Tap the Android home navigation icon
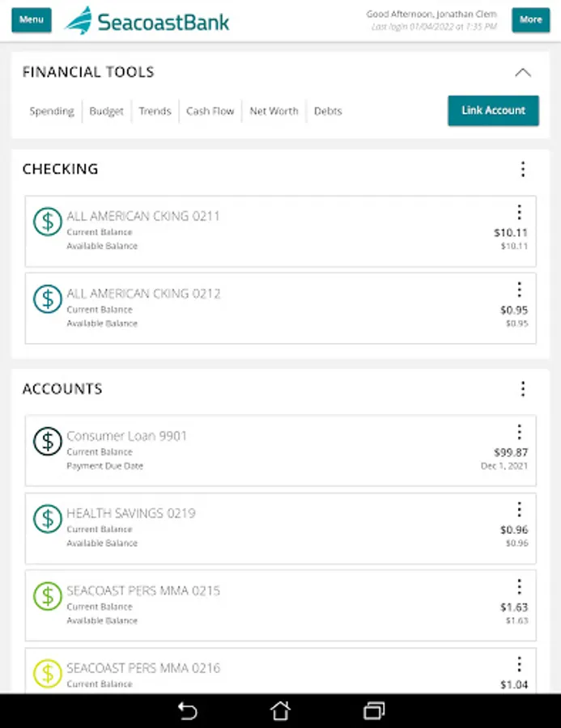The height and width of the screenshot is (728, 561). 280,711
